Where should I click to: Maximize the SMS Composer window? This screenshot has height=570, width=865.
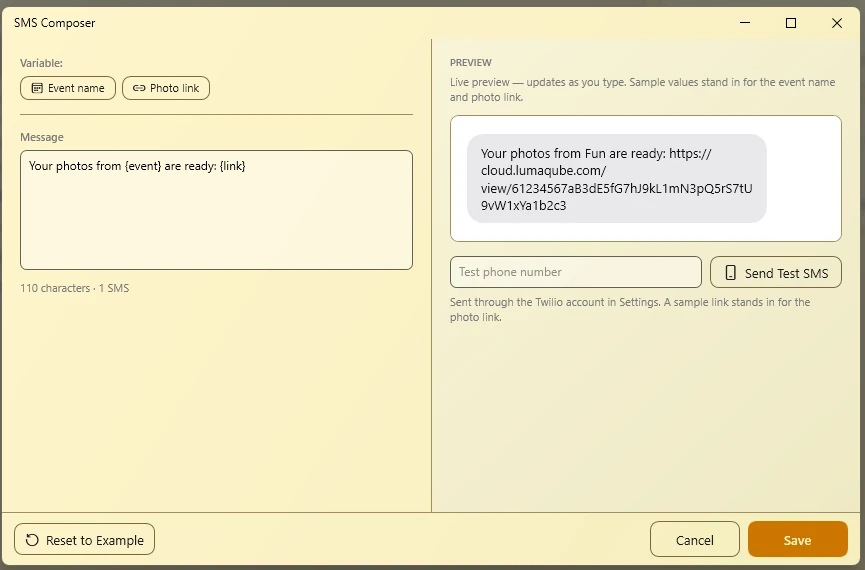(x=791, y=23)
